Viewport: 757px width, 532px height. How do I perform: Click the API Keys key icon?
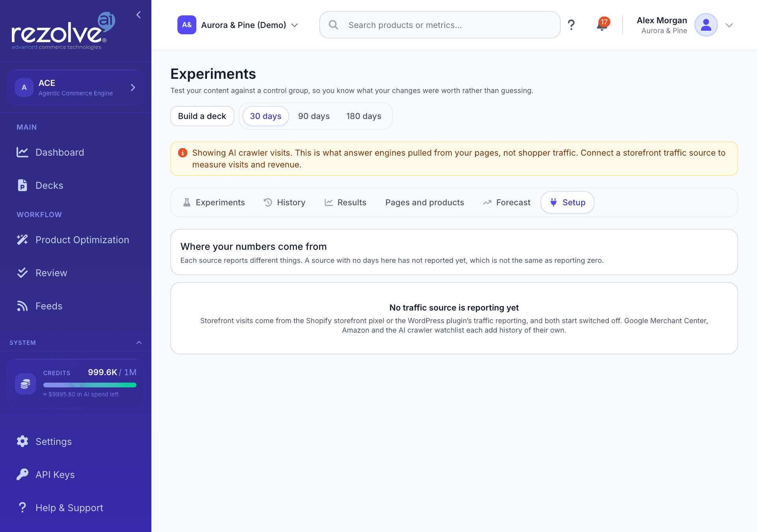(22, 474)
